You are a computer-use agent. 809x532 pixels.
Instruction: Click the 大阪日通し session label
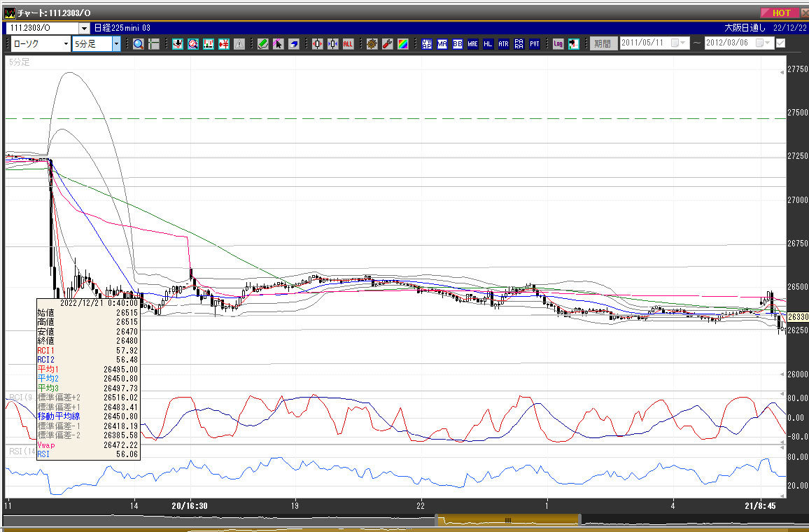pyautogui.click(x=745, y=28)
